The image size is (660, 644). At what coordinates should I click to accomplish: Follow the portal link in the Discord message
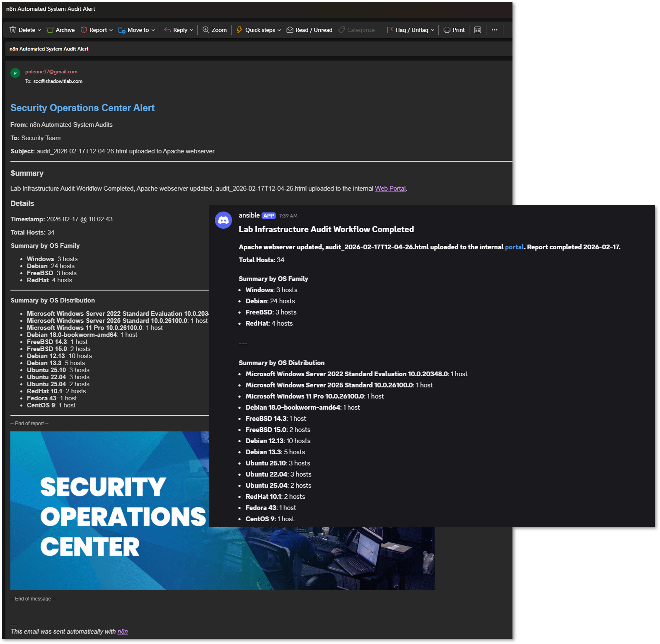pyautogui.click(x=514, y=247)
